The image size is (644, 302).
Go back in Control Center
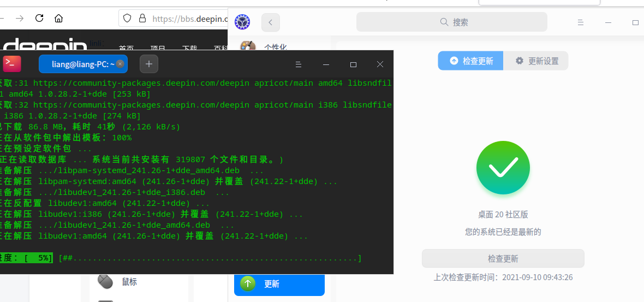(271, 22)
